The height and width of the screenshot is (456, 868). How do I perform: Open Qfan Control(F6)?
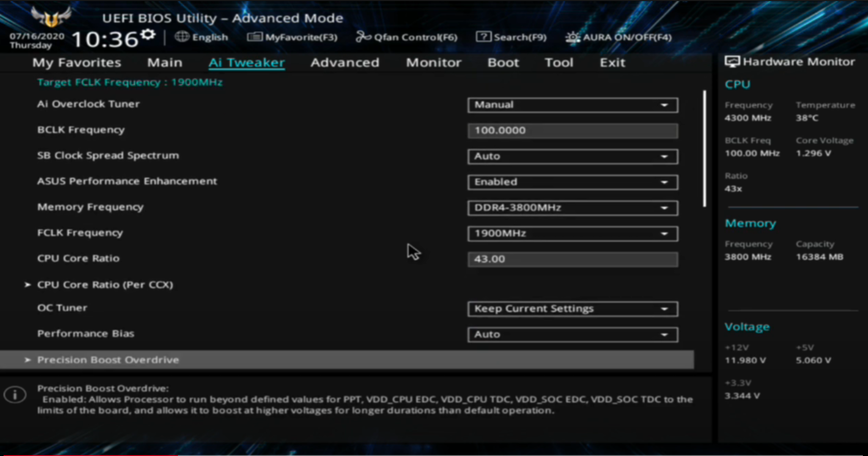coord(406,37)
